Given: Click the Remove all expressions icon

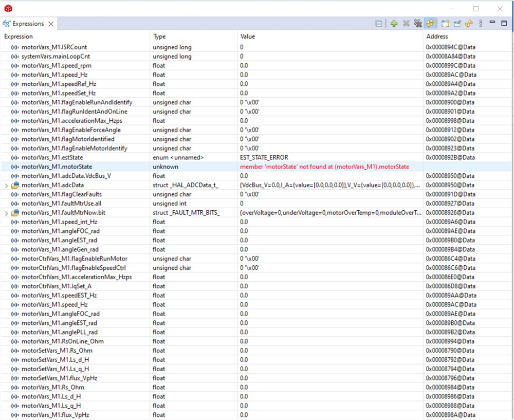Looking at the screenshot, I should [x=418, y=23].
